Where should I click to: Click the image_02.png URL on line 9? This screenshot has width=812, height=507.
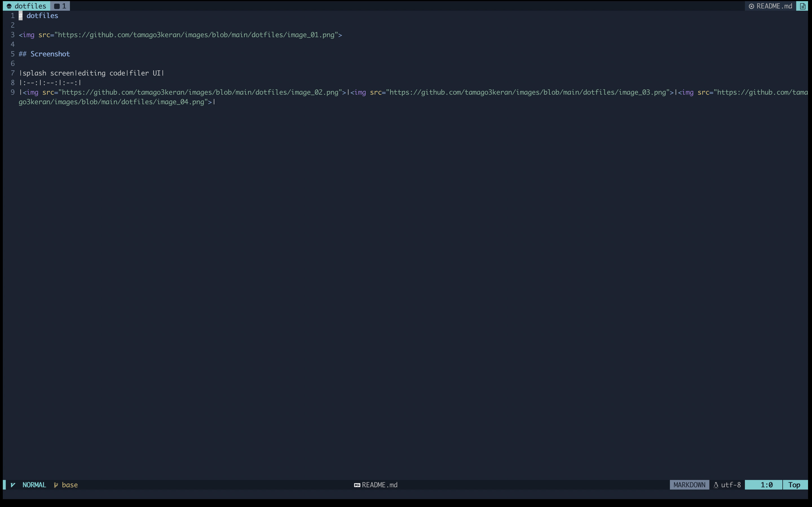coord(200,92)
